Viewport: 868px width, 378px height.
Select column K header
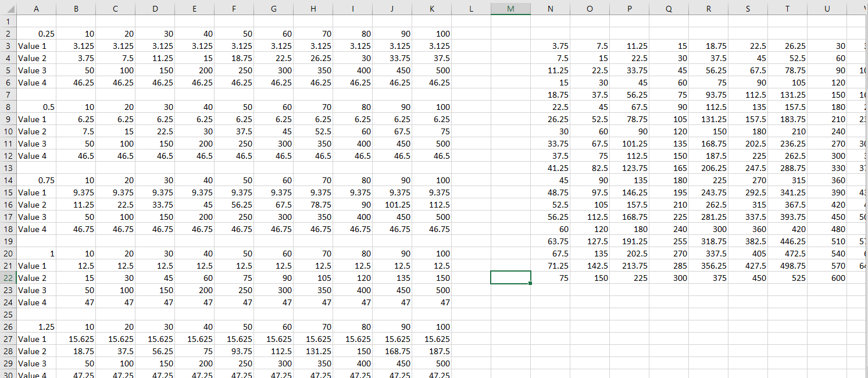431,9
